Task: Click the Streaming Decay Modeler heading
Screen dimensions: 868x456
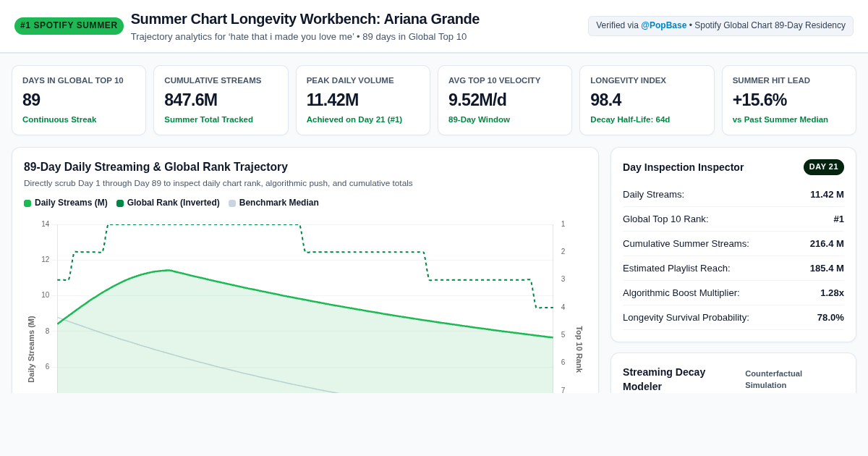Action: pyautogui.click(x=664, y=379)
